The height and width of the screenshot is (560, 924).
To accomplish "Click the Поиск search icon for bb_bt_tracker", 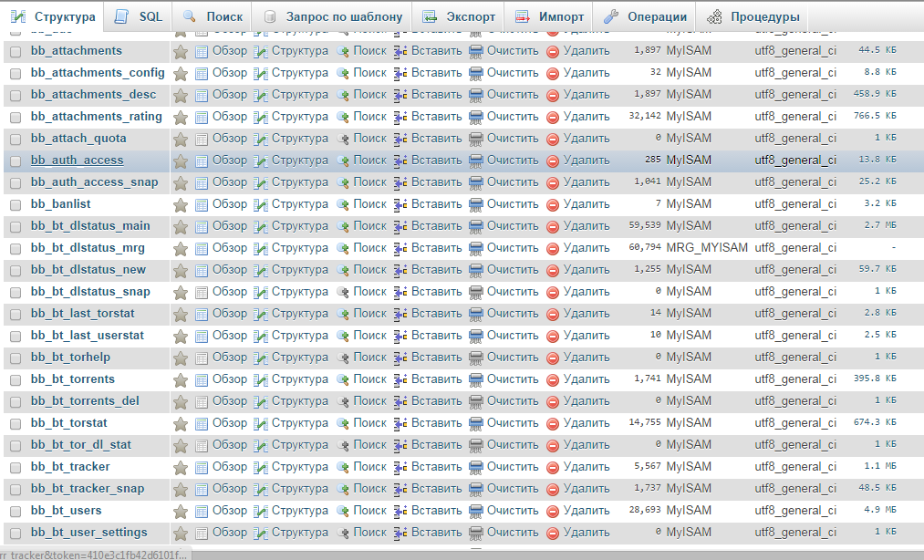I will pos(343,467).
